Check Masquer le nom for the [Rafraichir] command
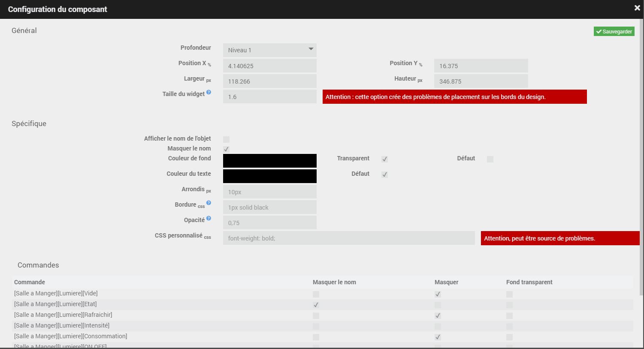The height and width of the screenshot is (349, 644). (x=316, y=316)
